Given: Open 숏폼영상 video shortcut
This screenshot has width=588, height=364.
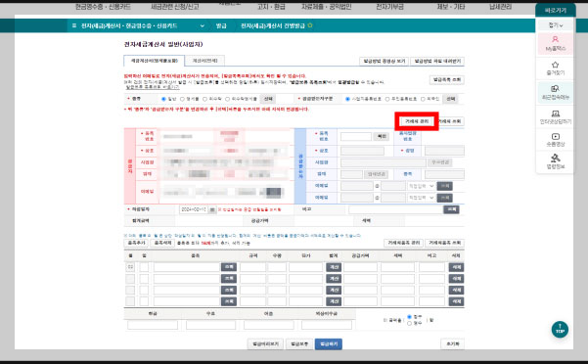Looking at the screenshot, I should click(556, 140).
